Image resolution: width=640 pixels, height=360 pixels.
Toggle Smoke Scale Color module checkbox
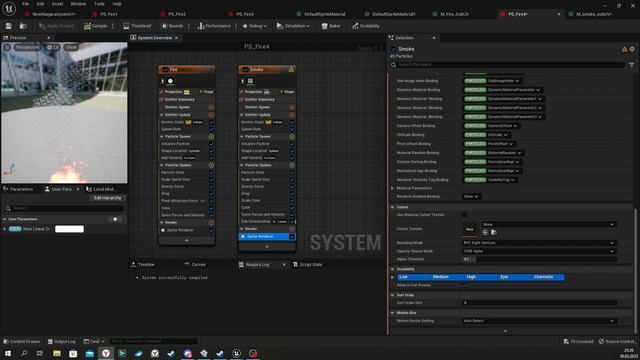292,200
